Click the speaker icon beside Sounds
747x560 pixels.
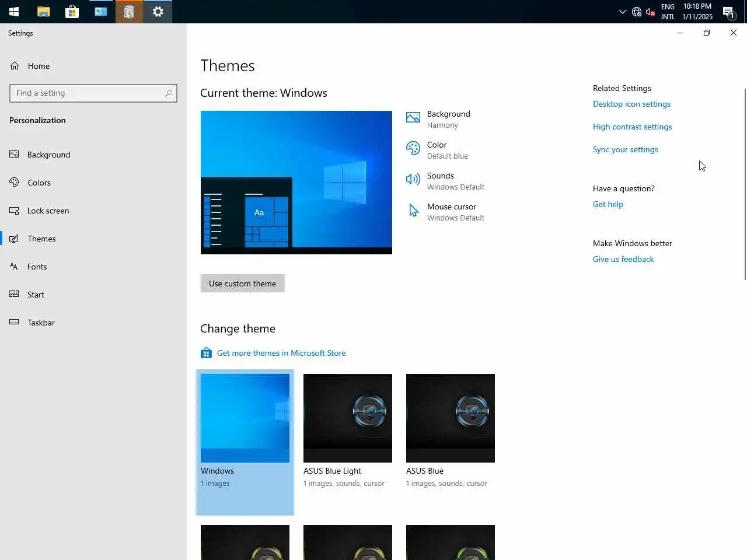pos(413,180)
